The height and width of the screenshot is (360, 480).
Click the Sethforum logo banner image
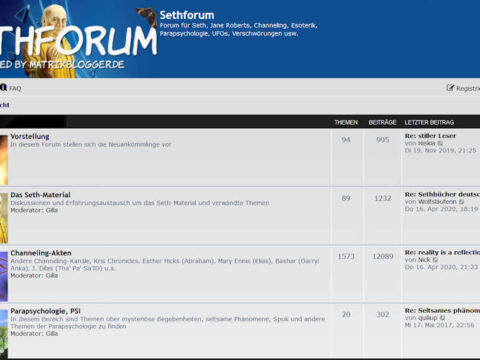[x=78, y=39]
